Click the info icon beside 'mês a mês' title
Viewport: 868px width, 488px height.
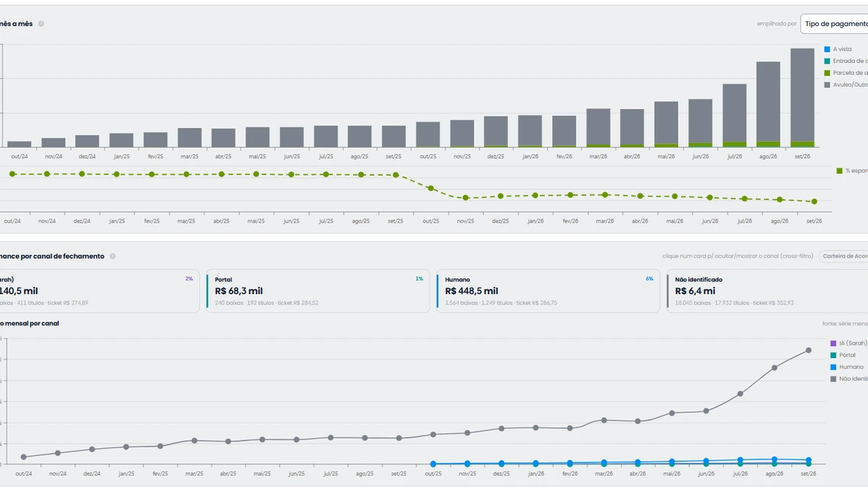(41, 24)
